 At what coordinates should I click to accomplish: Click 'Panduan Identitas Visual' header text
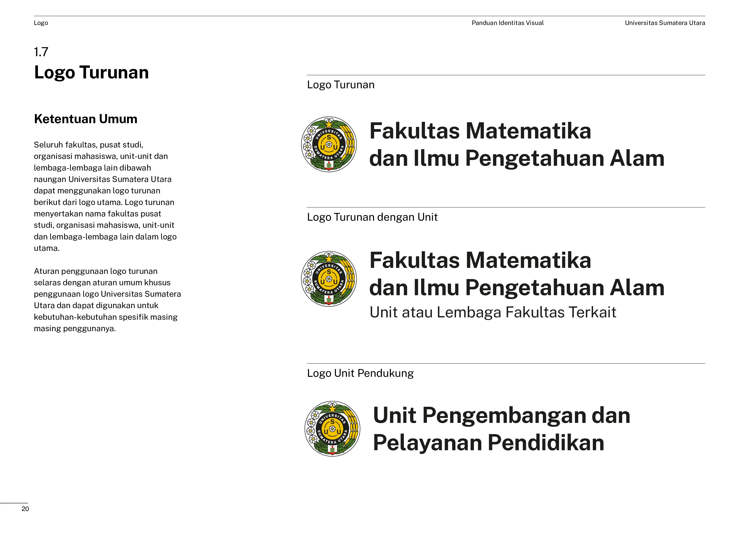[x=507, y=23]
